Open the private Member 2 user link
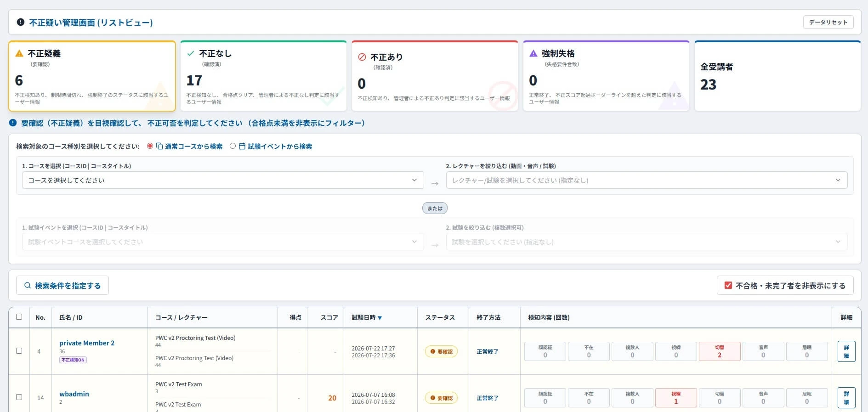 tap(87, 343)
